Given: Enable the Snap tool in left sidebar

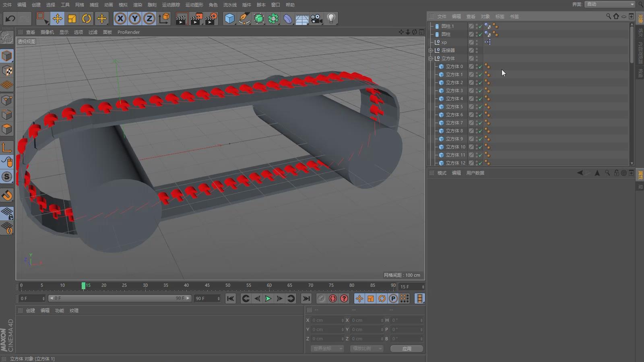Looking at the screenshot, I should click(x=7, y=195).
